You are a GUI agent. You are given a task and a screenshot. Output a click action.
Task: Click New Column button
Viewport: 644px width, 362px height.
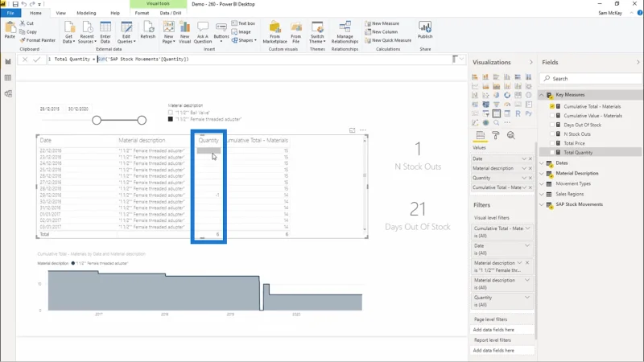pyautogui.click(x=381, y=31)
